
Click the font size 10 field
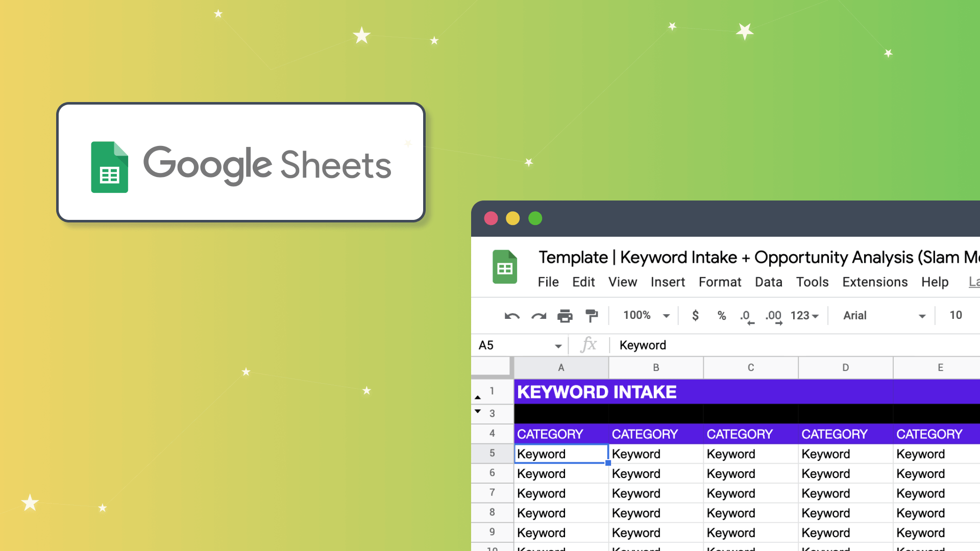click(955, 315)
